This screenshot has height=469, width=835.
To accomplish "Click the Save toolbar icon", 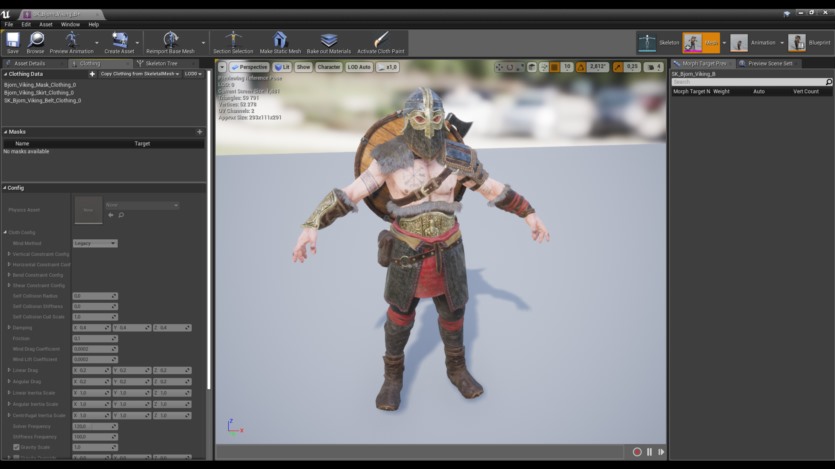I will click(13, 43).
